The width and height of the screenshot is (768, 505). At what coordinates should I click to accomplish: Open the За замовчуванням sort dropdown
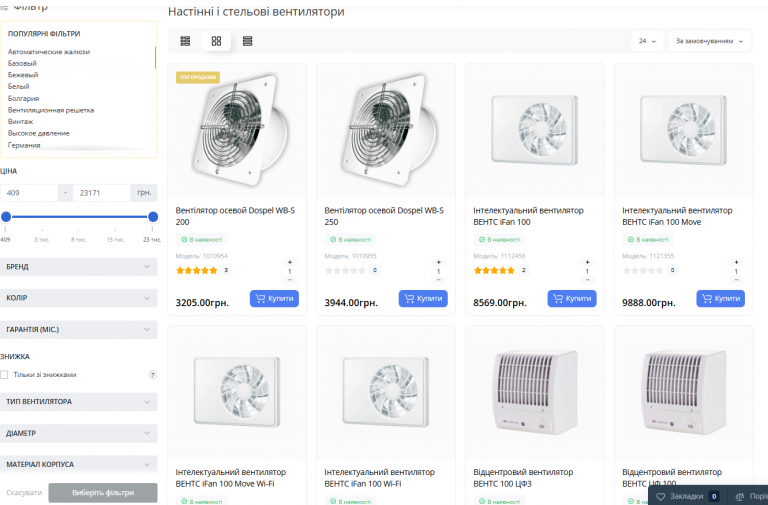tap(709, 41)
